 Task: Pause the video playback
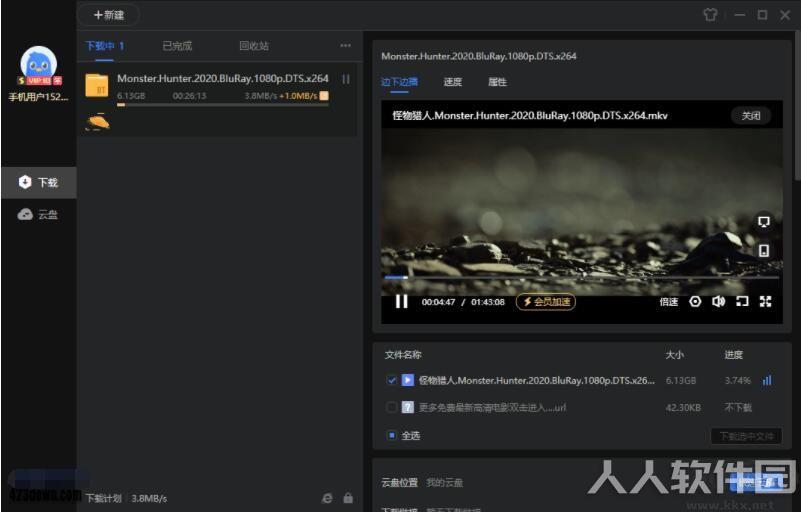coord(402,301)
